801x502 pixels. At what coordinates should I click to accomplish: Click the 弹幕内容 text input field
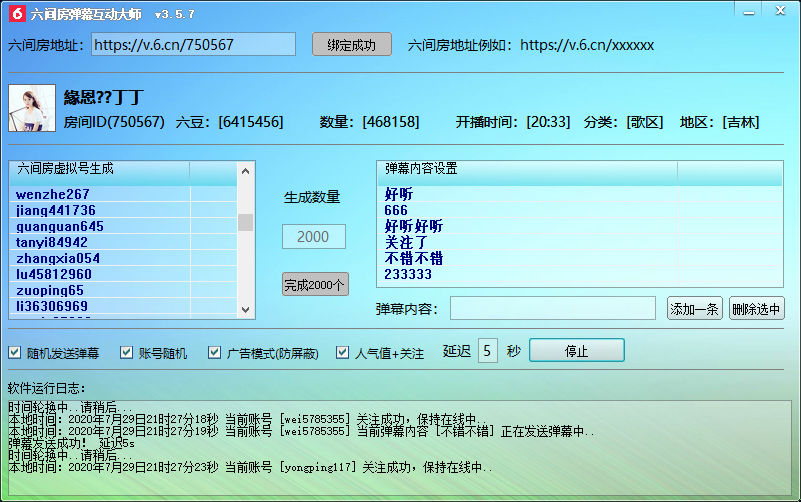(x=553, y=308)
